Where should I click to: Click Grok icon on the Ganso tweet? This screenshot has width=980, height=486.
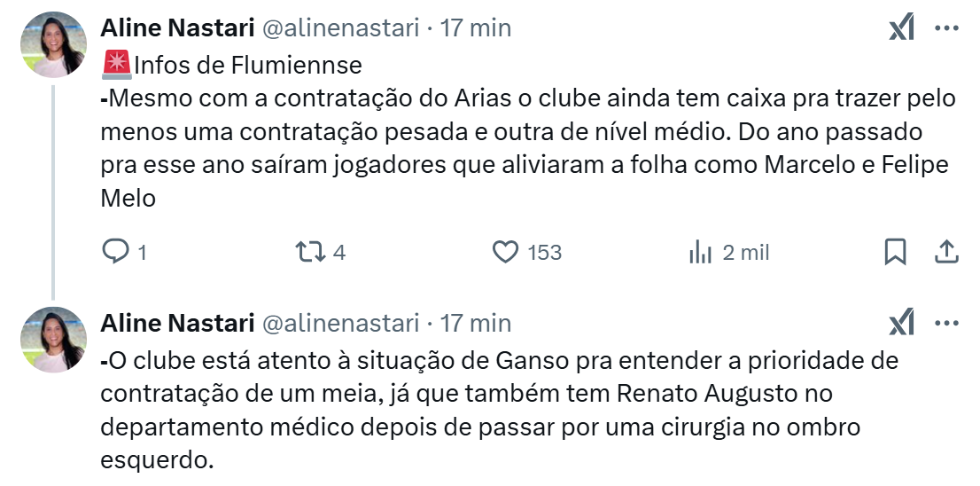click(x=901, y=324)
